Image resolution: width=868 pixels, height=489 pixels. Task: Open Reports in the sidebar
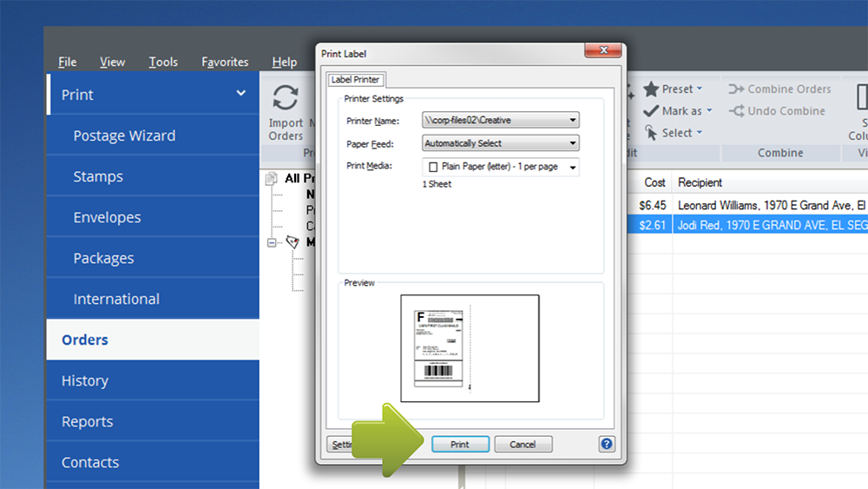pos(153,421)
